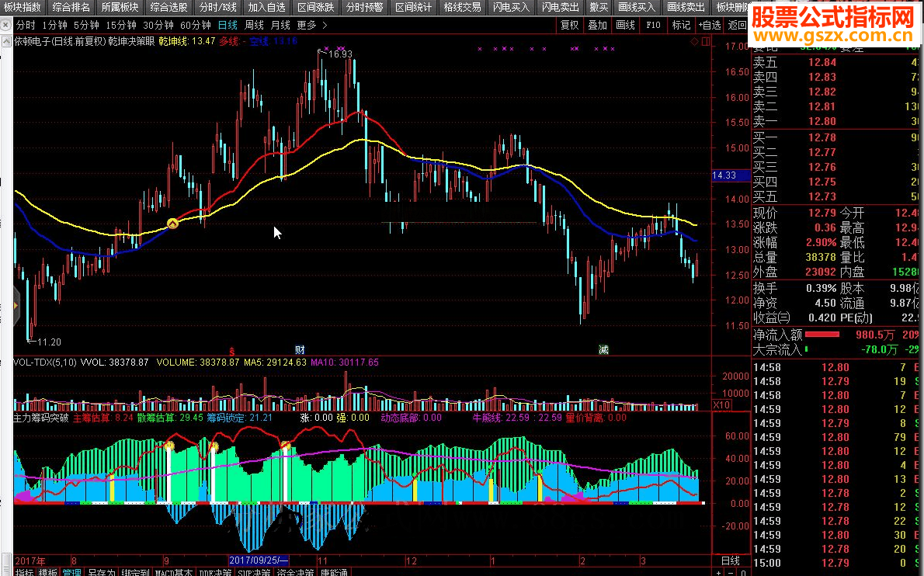Switch to 分时 period tab
The height and width of the screenshot is (576, 924).
click(x=26, y=26)
